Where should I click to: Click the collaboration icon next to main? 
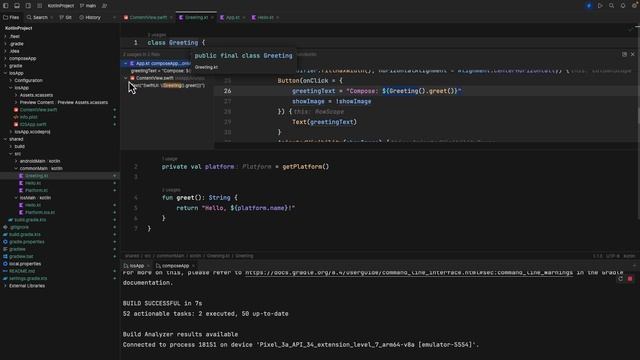click(x=104, y=6)
